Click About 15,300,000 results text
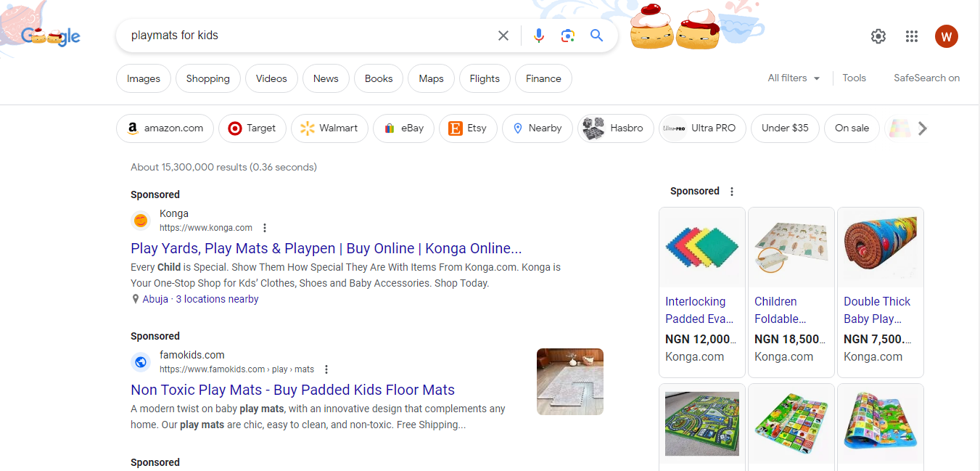This screenshot has width=980, height=471. pyautogui.click(x=223, y=167)
